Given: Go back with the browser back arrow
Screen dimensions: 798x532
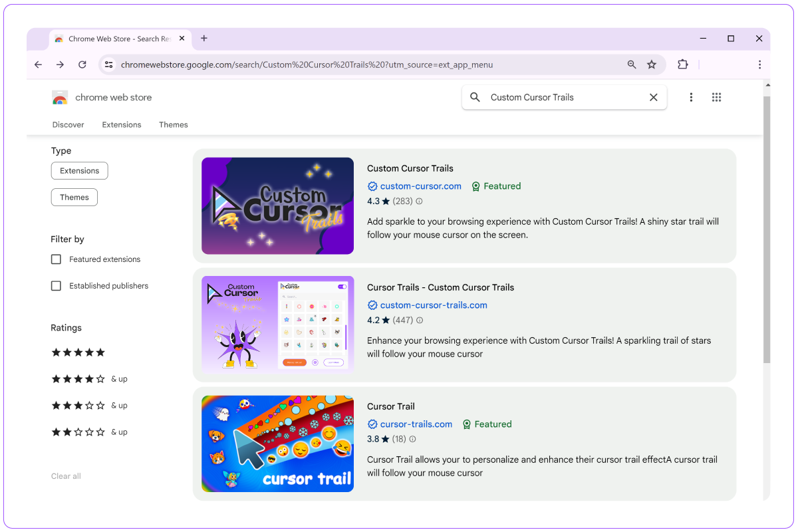Looking at the screenshot, I should 38,65.
